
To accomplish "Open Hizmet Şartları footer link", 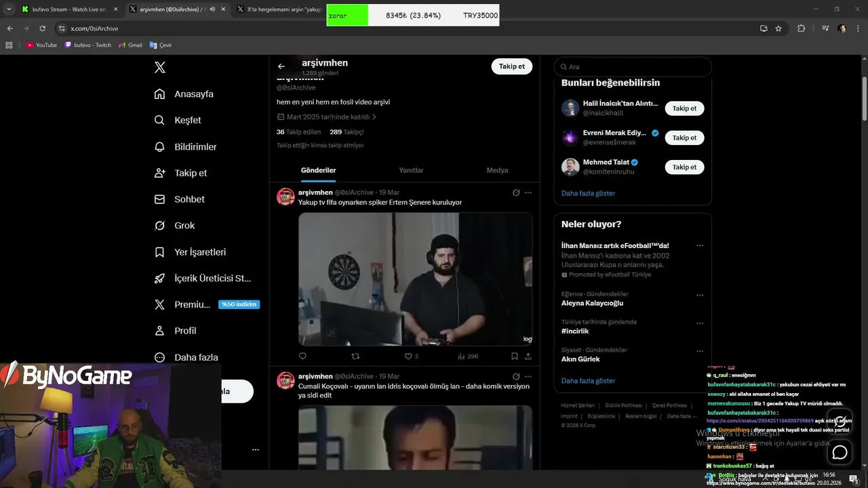I will pos(578,405).
